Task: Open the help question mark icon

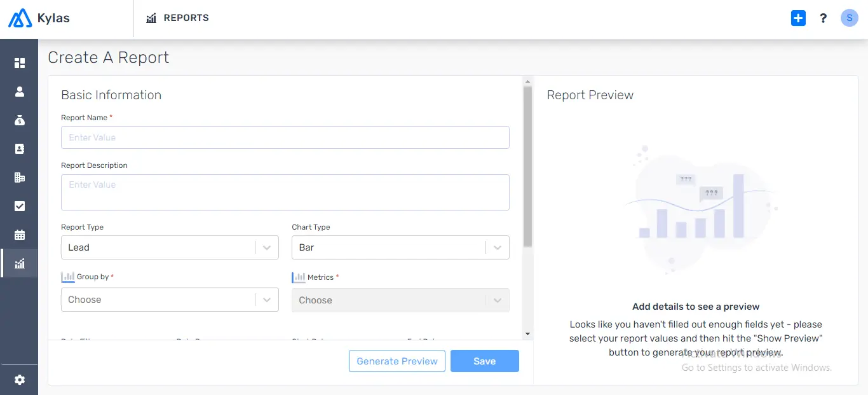Action: (824, 18)
